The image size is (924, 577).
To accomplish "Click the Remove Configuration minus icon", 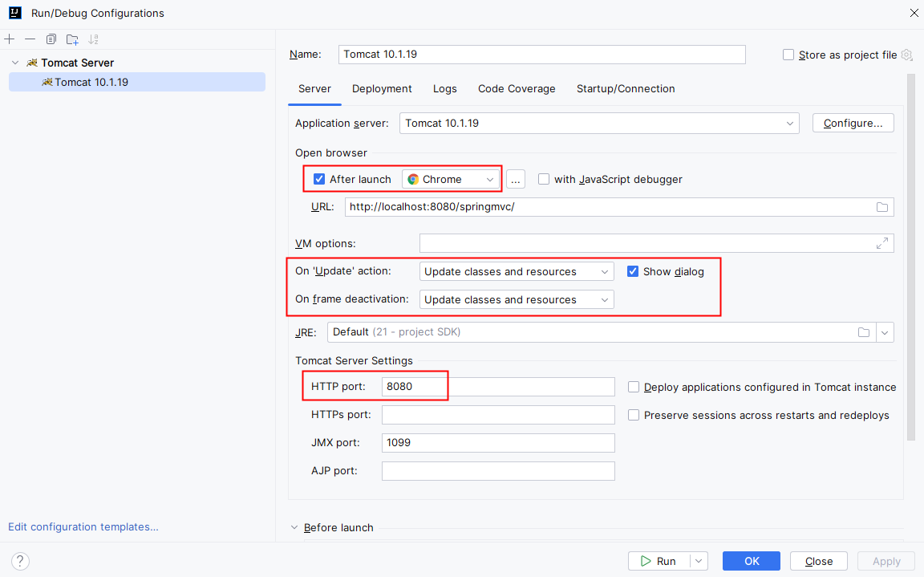I will 30,39.
